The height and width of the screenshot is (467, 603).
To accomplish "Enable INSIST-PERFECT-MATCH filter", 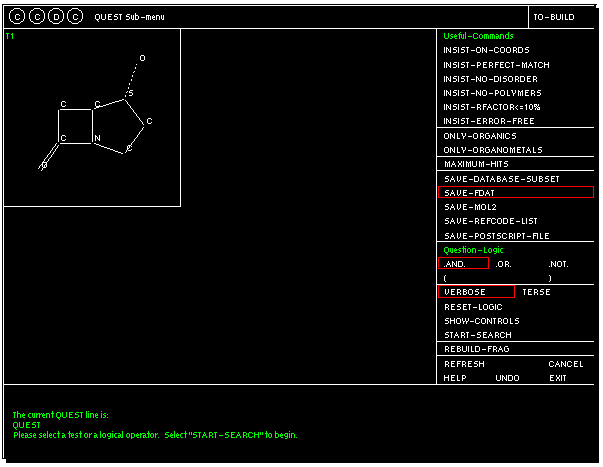I will pyautogui.click(x=496, y=64).
